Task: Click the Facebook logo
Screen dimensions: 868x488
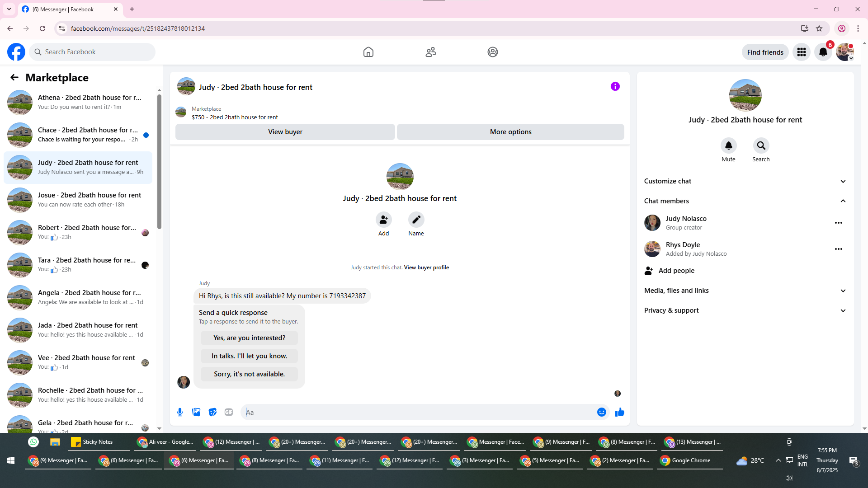Action: pos(16,52)
